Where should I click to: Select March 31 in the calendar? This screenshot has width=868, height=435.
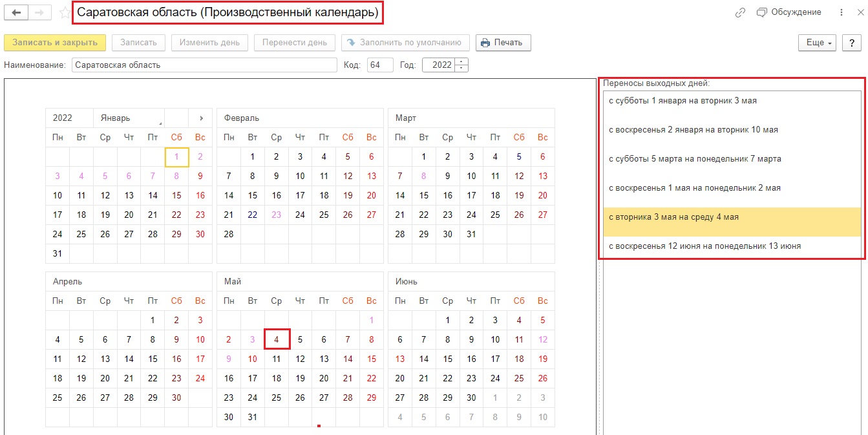(x=471, y=235)
